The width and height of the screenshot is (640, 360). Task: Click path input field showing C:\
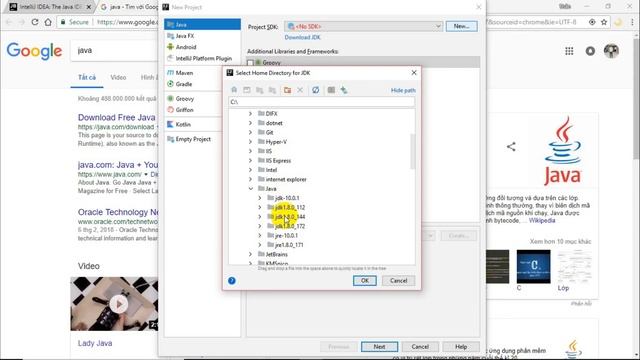tap(322, 102)
